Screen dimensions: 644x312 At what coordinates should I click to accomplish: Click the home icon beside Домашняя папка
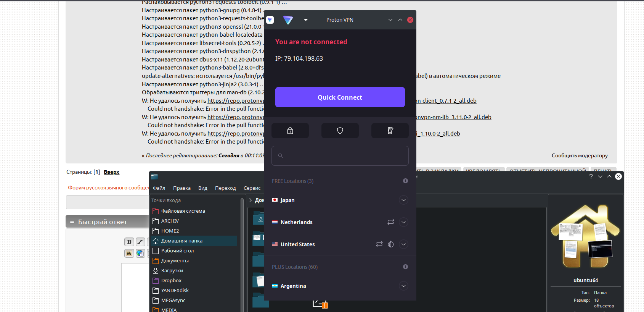[x=156, y=241]
